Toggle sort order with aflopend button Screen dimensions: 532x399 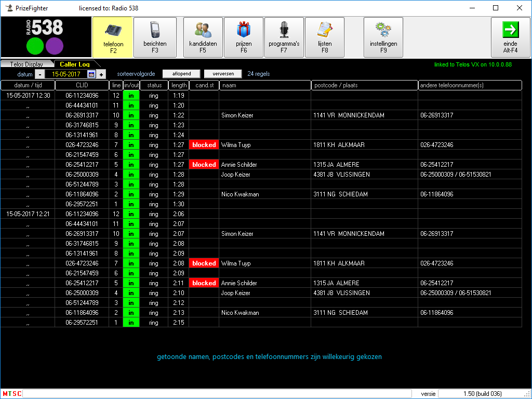click(x=181, y=74)
